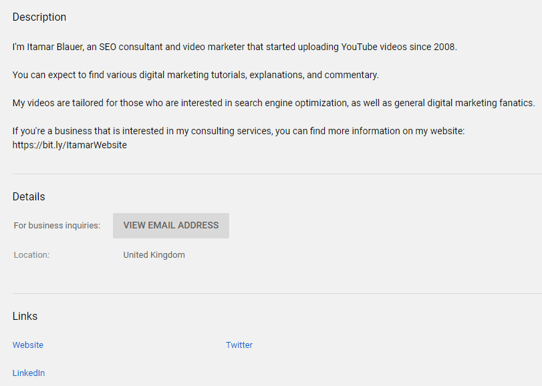Image resolution: width=542 pixels, height=386 pixels.
Task: Click the search engine optimization sentence
Action: tap(274, 103)
